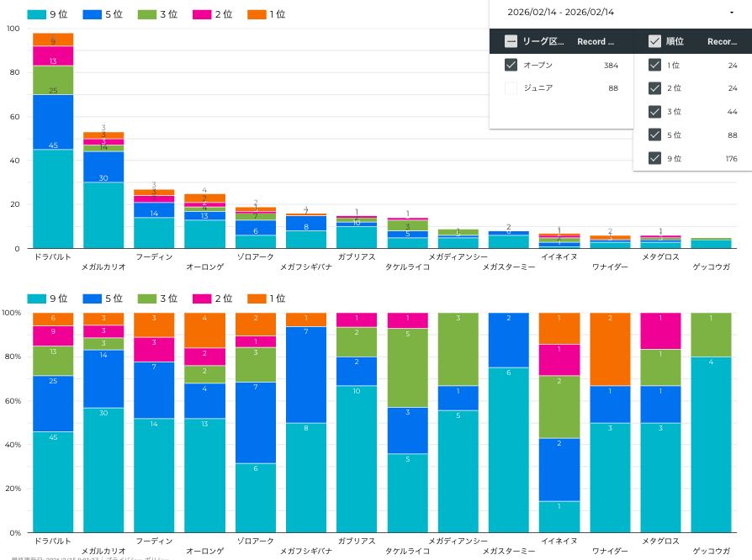Image resolution: width=752 pixels, height=560 pixels.
Task: Uncheck the オープン league checkbox
Action: (511, 65)
